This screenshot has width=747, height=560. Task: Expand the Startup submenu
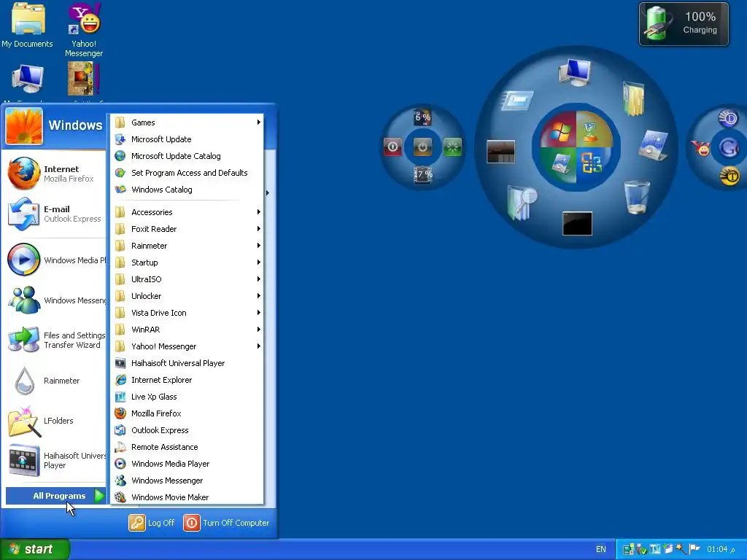187,262
